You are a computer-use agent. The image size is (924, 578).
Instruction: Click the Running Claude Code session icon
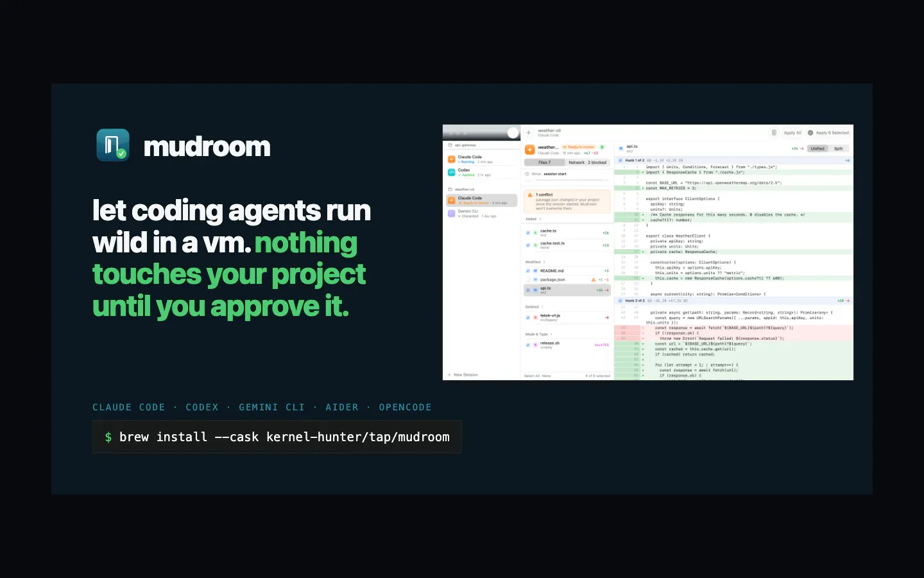[x=452, y=159]
